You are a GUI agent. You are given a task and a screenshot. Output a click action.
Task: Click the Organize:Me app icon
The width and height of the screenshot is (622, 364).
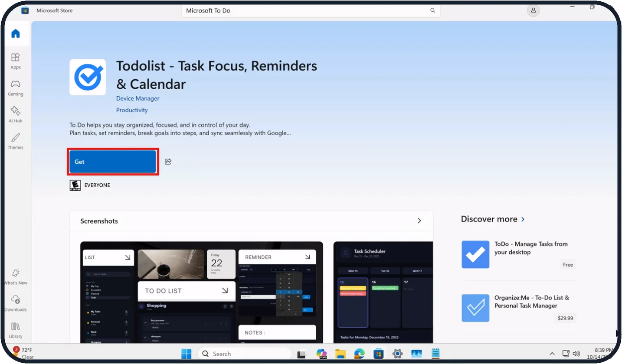click(x=475, y=308)
